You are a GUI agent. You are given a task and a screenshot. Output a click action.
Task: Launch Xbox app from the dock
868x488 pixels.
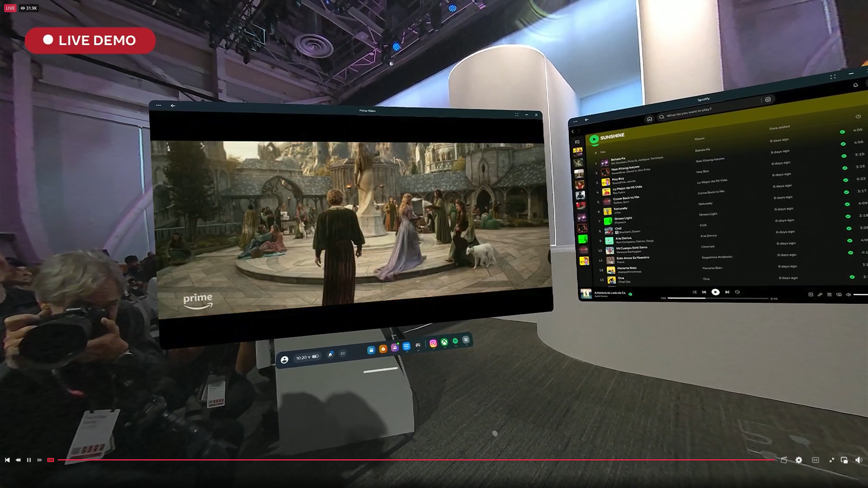click(x=445, y=343)
